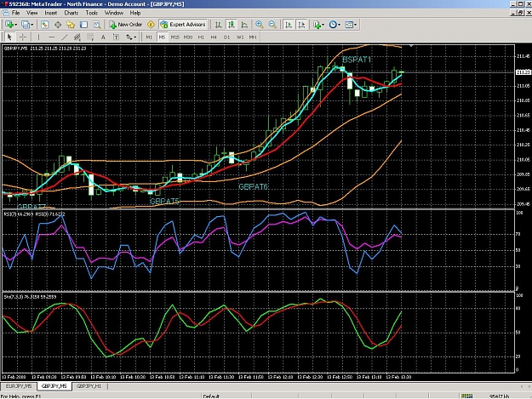The width and height of the screenshot is (532, 399).
Task: Switch to the MN timeframe
Action: coord(253,37)
